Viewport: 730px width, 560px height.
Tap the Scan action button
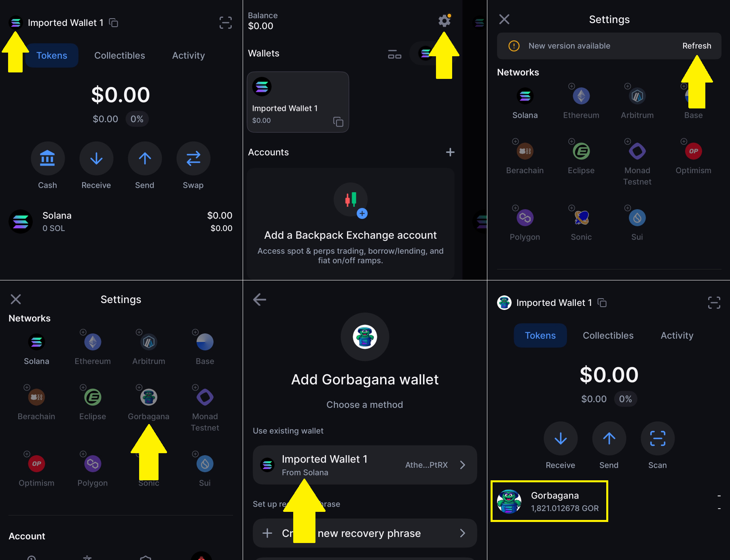[x=658, y=438]
